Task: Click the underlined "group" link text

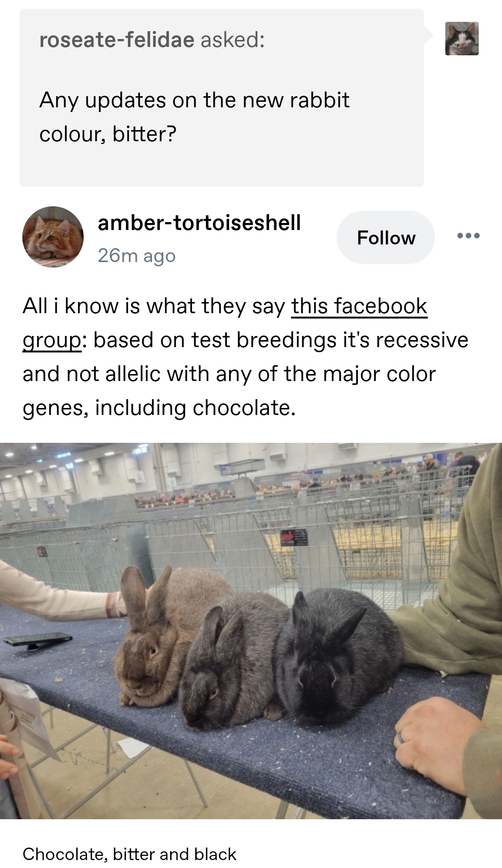Action: click(x=52, y=341)
